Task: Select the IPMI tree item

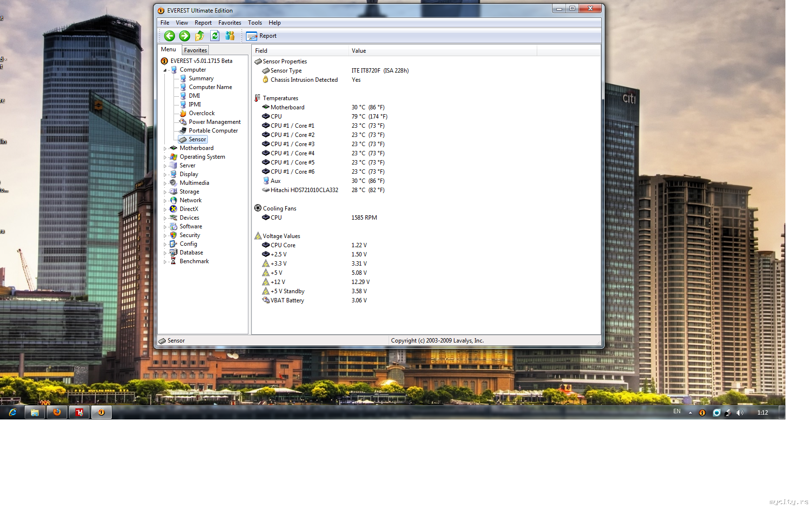Action: coord(195,105)
